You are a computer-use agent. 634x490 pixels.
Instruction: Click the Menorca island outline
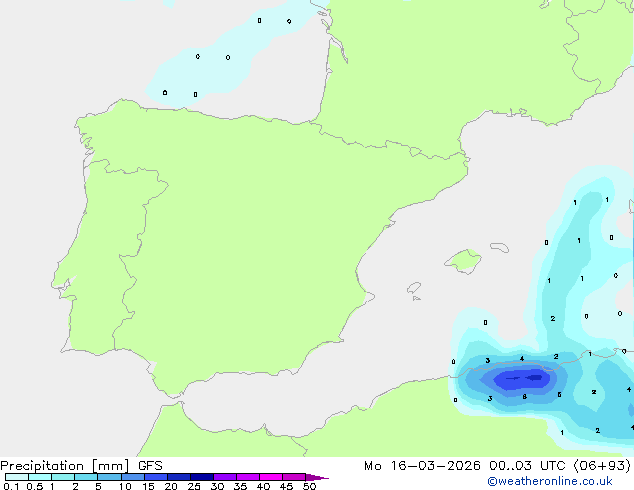[499, 247]
